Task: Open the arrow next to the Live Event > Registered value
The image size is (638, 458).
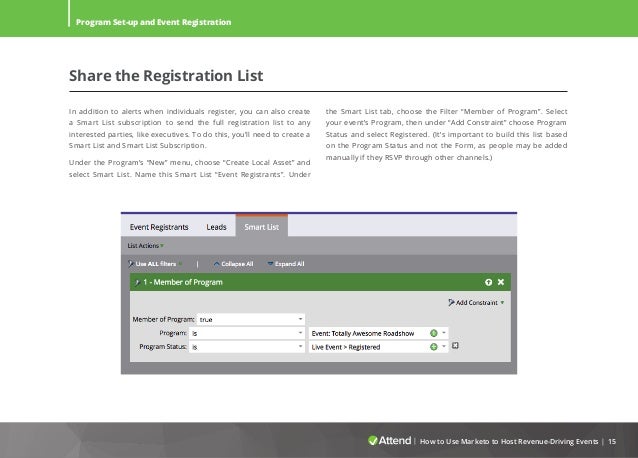Action: pos(444,347)
